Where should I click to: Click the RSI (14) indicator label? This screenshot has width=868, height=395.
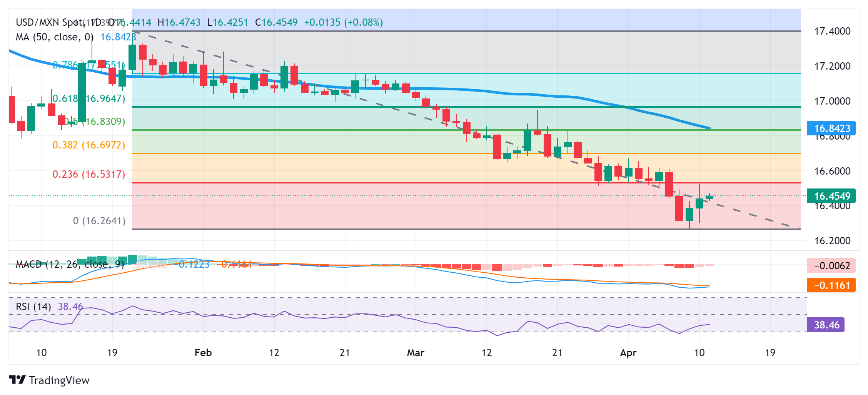coord(33,307)
